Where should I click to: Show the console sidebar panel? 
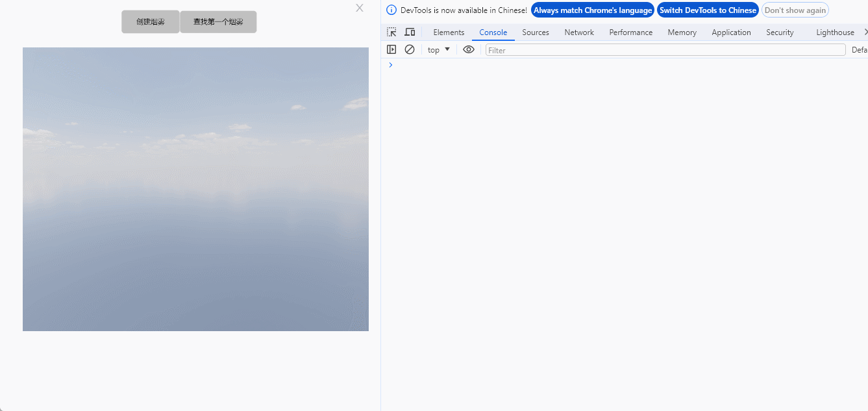pos(391,49)
